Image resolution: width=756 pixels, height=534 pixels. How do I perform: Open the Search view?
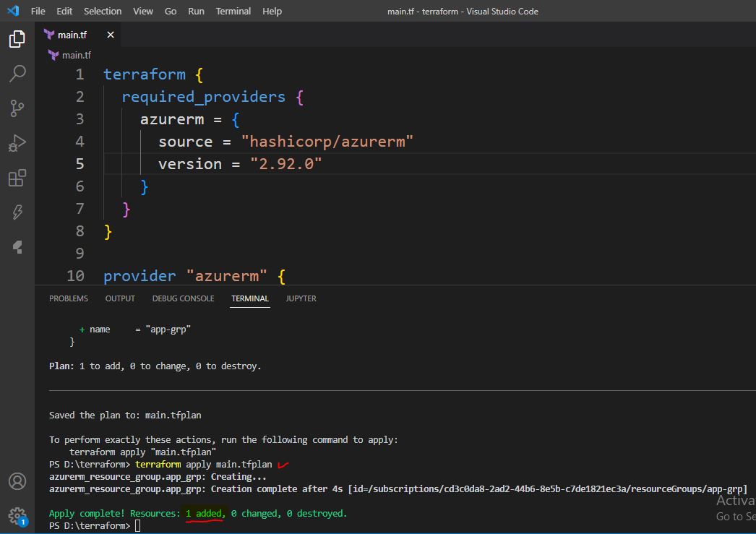(x=17, y=74)
